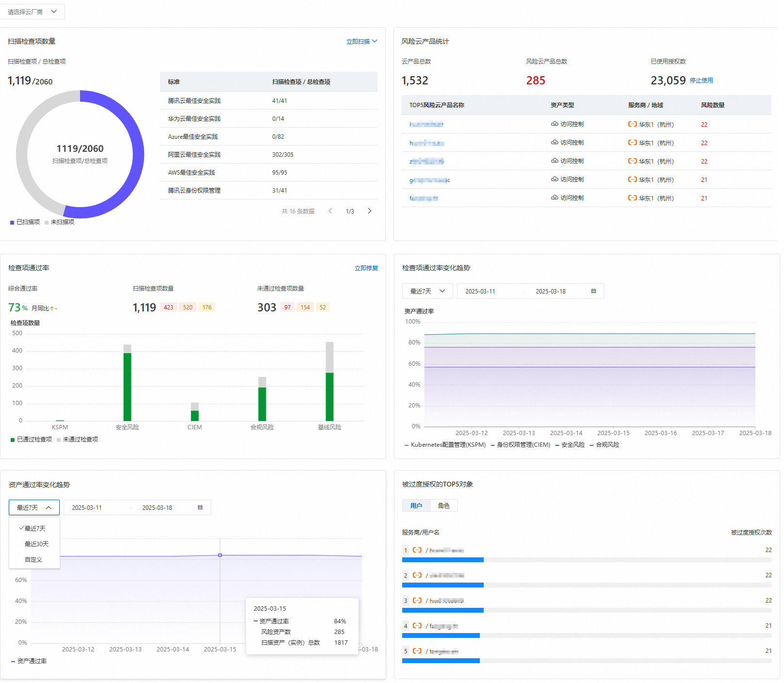
Task: Open the 请选择云厂商 cloud vendor dropdown
Action: tap(32, 12)
